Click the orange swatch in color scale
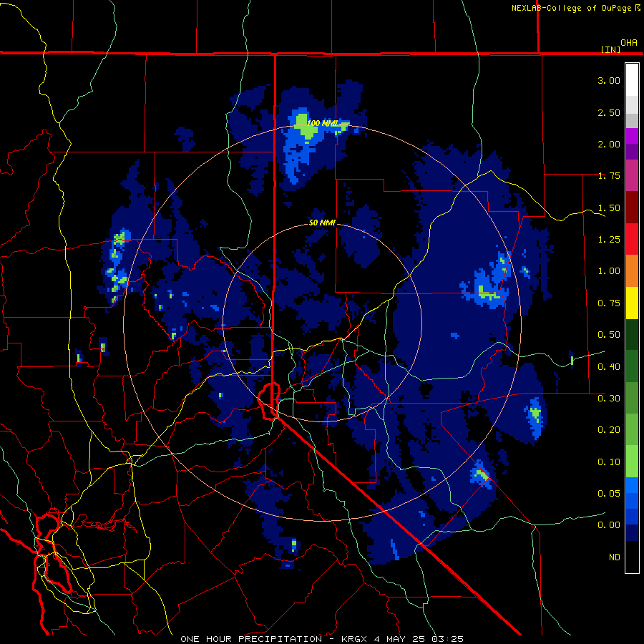The width and height of the screenshot is (644, 644). (x=632, y=271)
